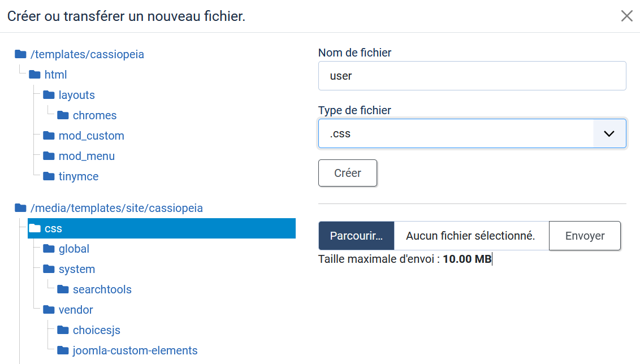Select the joomla-custom-elements folder
640x364 pixels.
(x=127, y=350)
